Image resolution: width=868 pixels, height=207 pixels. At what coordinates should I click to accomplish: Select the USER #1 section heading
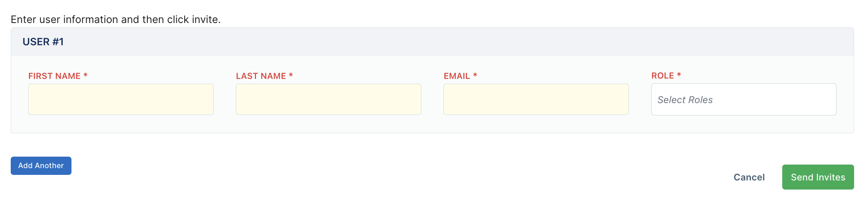pos(43,42)
